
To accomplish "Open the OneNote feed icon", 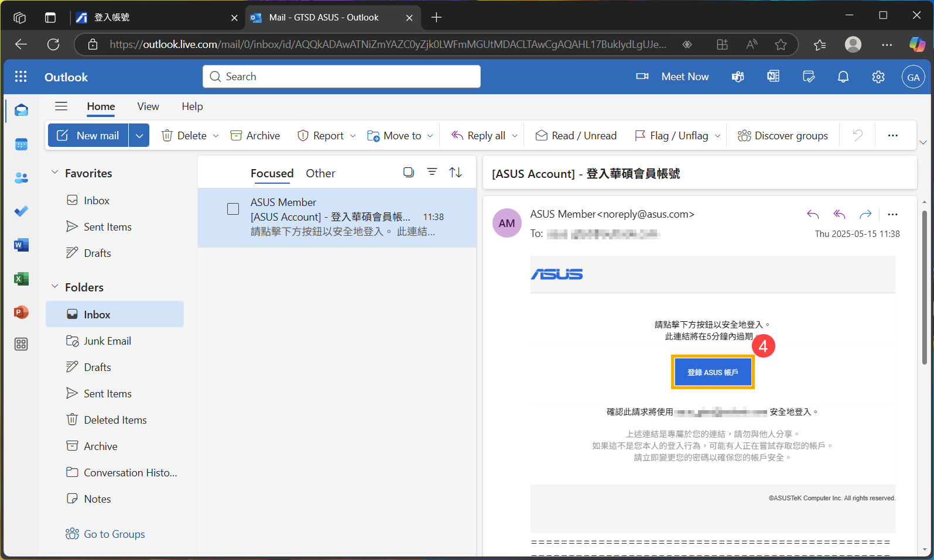I will point(773,77).
